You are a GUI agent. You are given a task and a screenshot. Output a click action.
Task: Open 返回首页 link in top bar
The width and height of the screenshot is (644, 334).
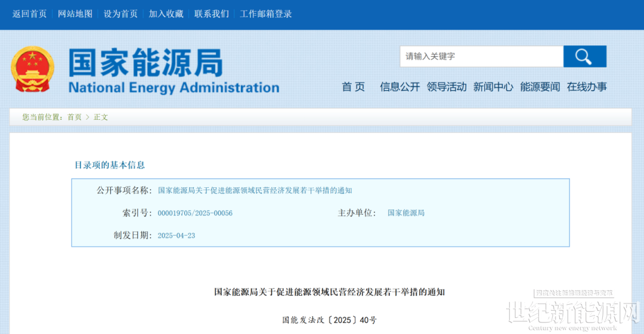point(30,14)
